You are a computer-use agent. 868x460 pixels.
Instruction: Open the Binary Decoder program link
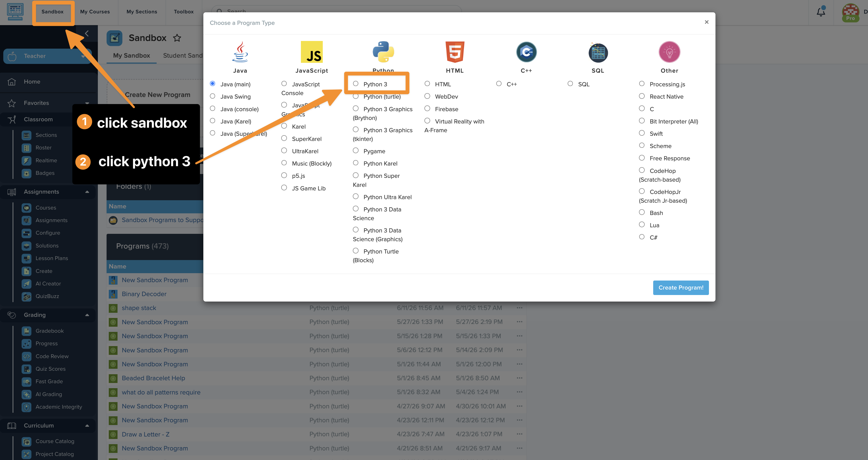[x=144, y=294]
